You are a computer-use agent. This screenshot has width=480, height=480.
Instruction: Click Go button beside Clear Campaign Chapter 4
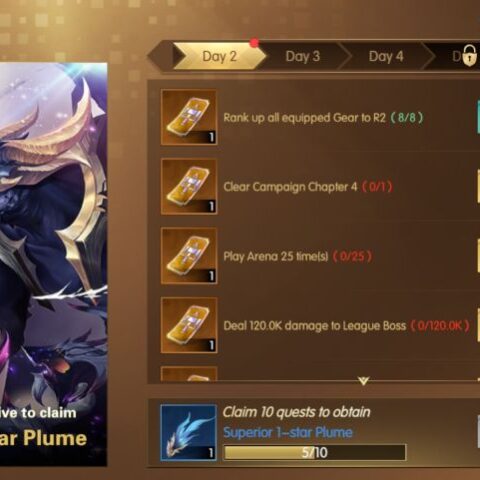[x=479, y=187]
